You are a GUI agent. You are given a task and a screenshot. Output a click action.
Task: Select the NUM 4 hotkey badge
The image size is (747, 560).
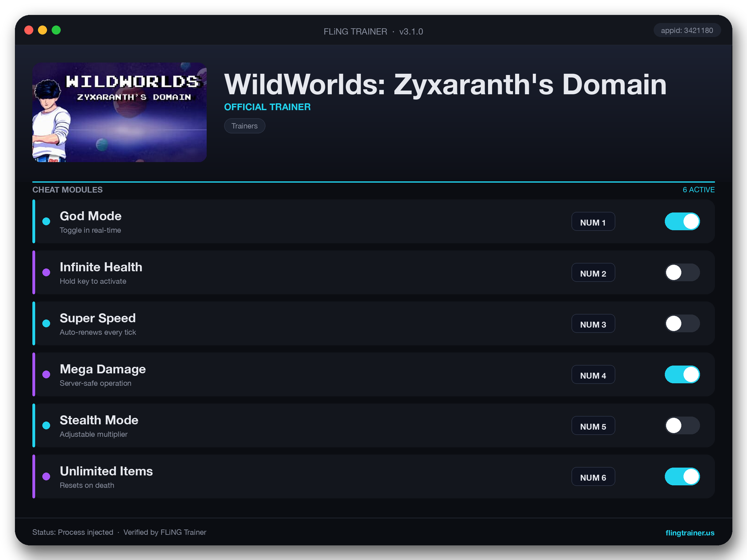(593, 374)
